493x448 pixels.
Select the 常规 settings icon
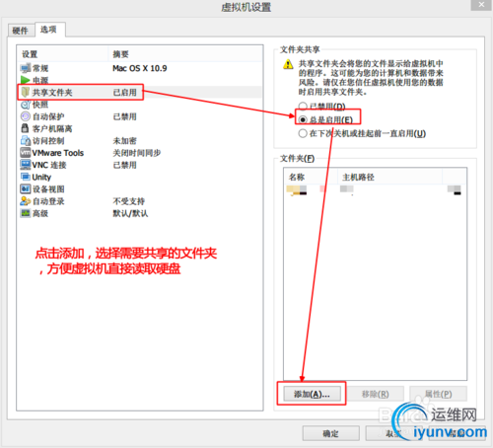click(26, 68)
